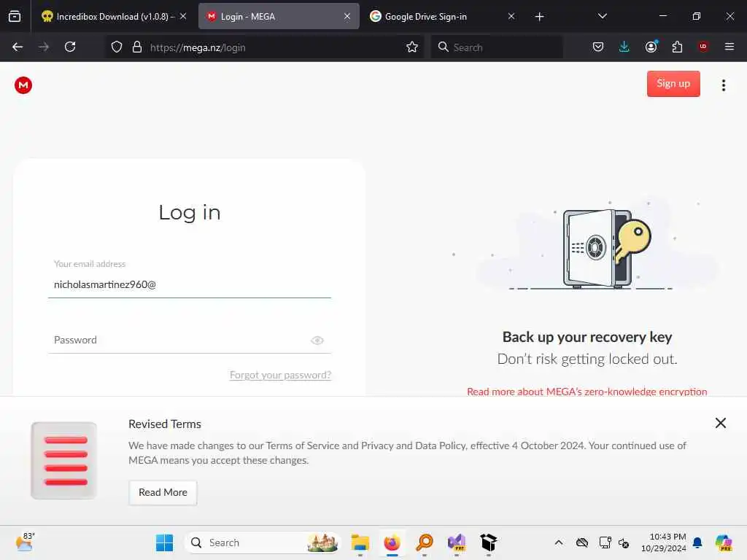
Task: Click the mega.nz/login URL address bar
Action: pos(266,47)
